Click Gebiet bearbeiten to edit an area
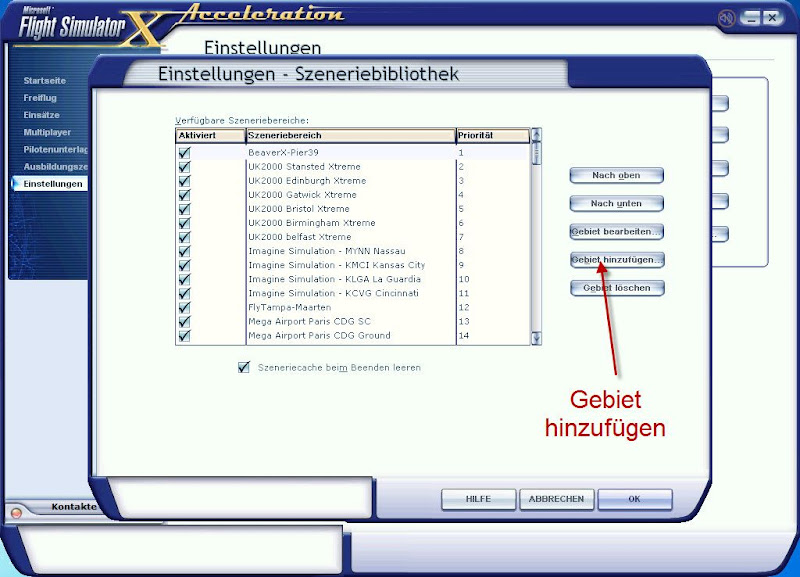 tap(615, 232)
